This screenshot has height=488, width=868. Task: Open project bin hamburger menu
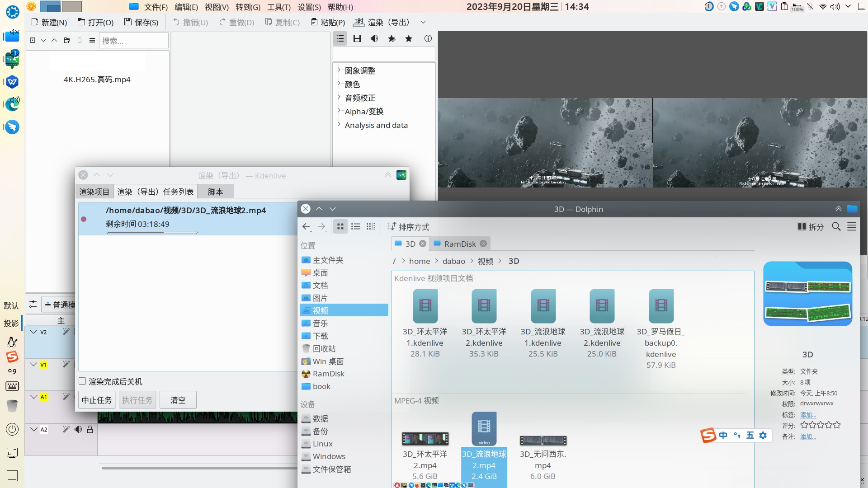pos(92,40)
